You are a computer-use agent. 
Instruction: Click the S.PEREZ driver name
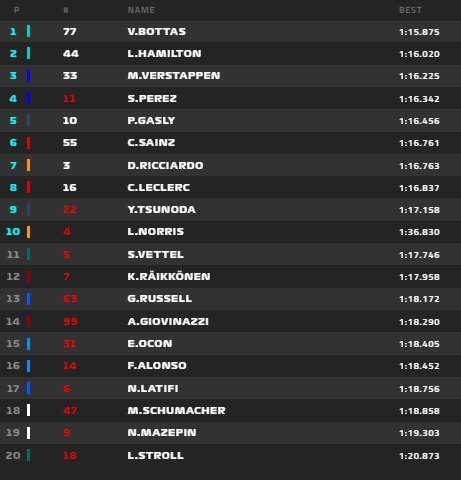[152, 98]
